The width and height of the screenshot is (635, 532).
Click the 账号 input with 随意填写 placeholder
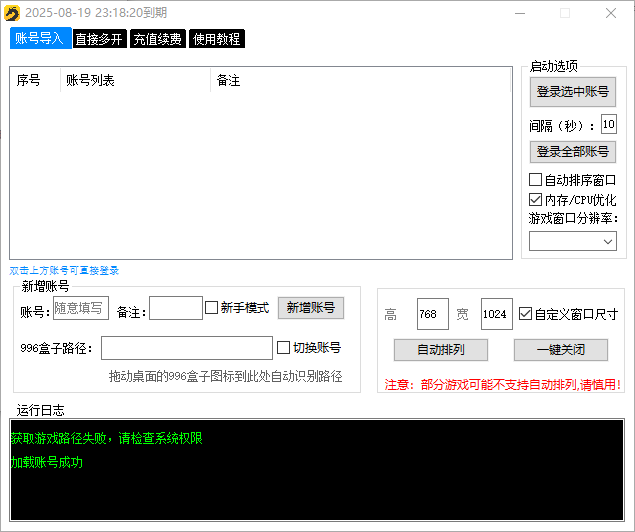(x=80, y=309)
